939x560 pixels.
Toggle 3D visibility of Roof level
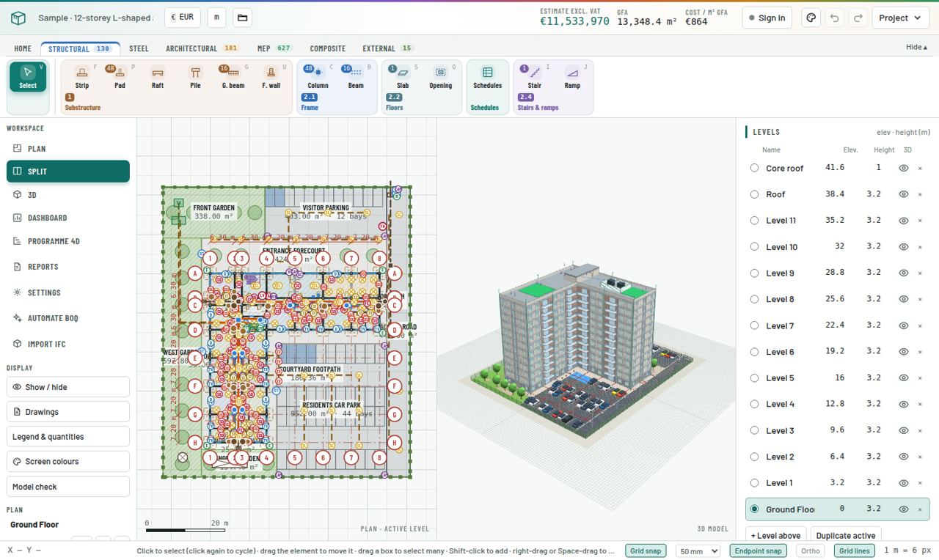tap(904, 194)
